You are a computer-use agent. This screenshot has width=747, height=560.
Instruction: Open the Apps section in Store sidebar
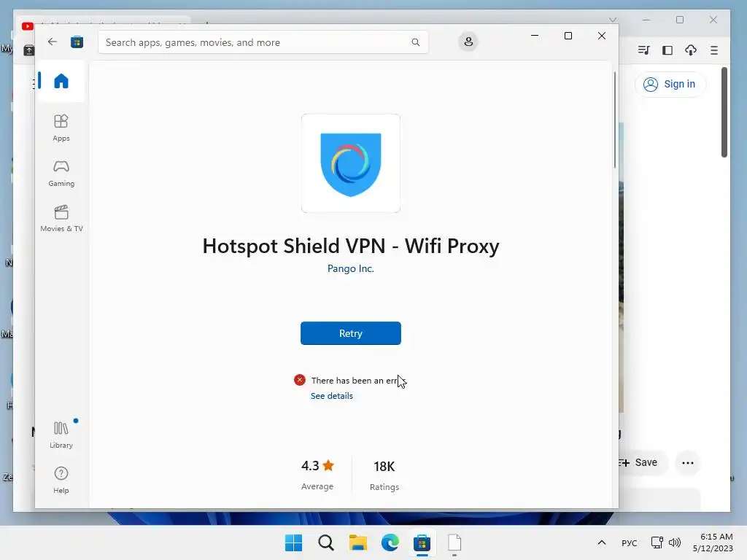[61, 128]
